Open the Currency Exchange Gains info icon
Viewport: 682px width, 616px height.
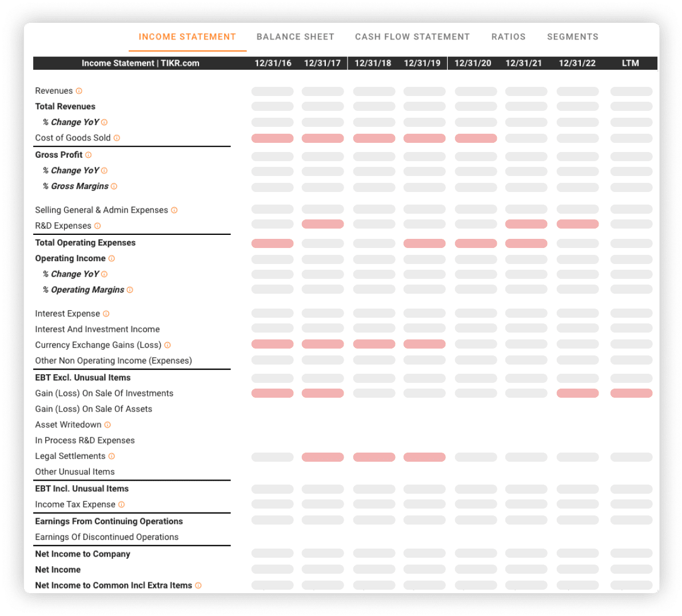pos(167,345)
